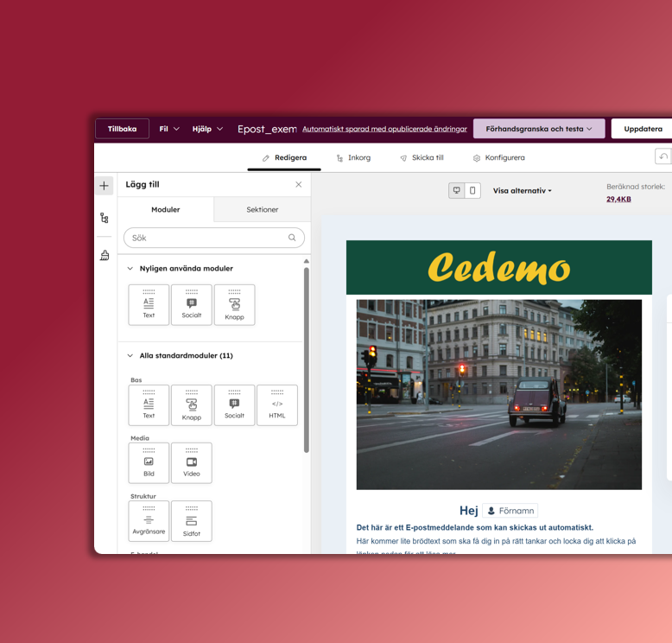The width and height of the screenshot is (672, 643).
Task: Select the street car photo
Action: [499, 395]
